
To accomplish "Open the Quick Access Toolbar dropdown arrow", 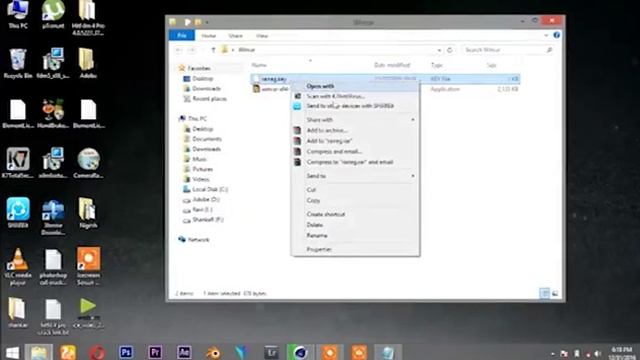I will pyautogui.click(x=207, y=22).
